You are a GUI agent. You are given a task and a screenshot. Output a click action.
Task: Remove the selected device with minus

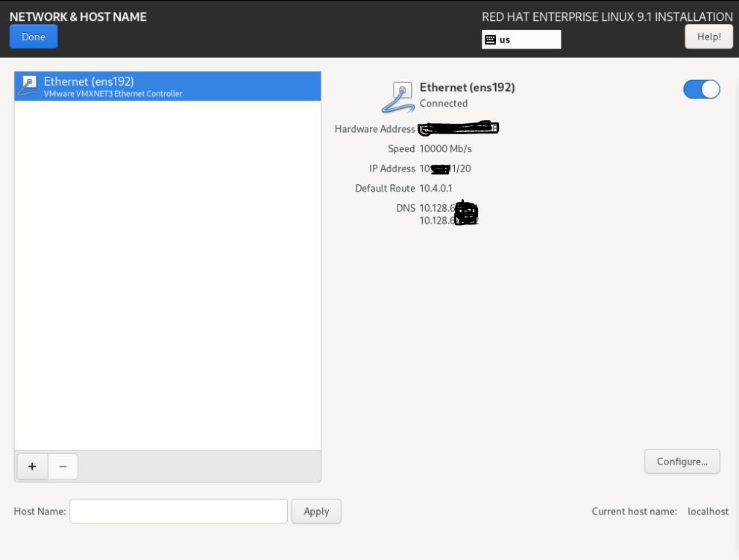pyautogui.click(x=63, y=466)
